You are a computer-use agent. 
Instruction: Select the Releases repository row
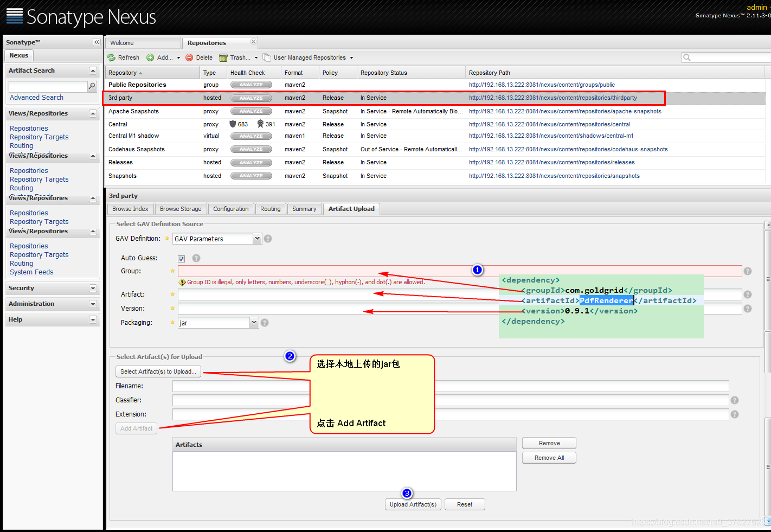tap(435, 163)
